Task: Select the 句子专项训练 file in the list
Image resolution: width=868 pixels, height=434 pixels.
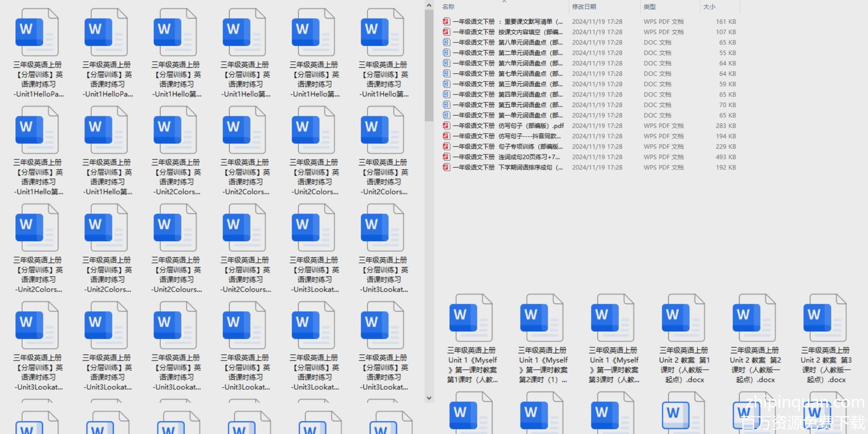Action: pos(508,146)
